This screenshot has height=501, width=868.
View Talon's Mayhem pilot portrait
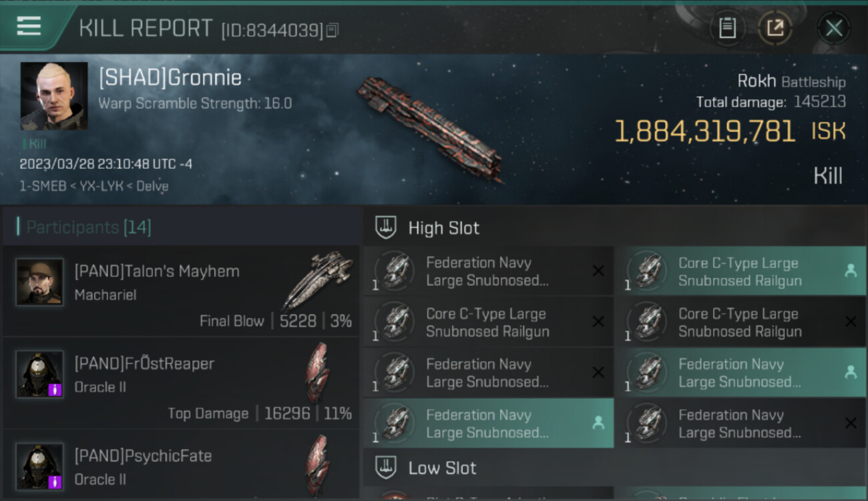click(x=40, y=282)
